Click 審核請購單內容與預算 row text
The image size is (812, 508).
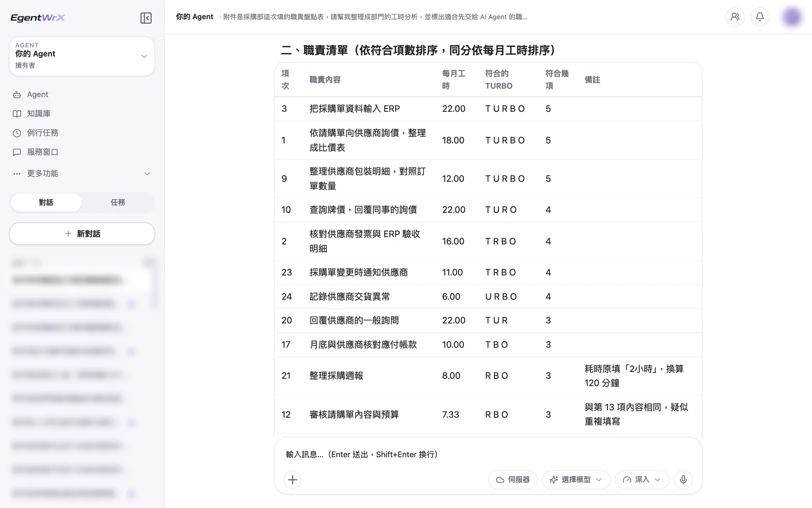click(354, 414)
